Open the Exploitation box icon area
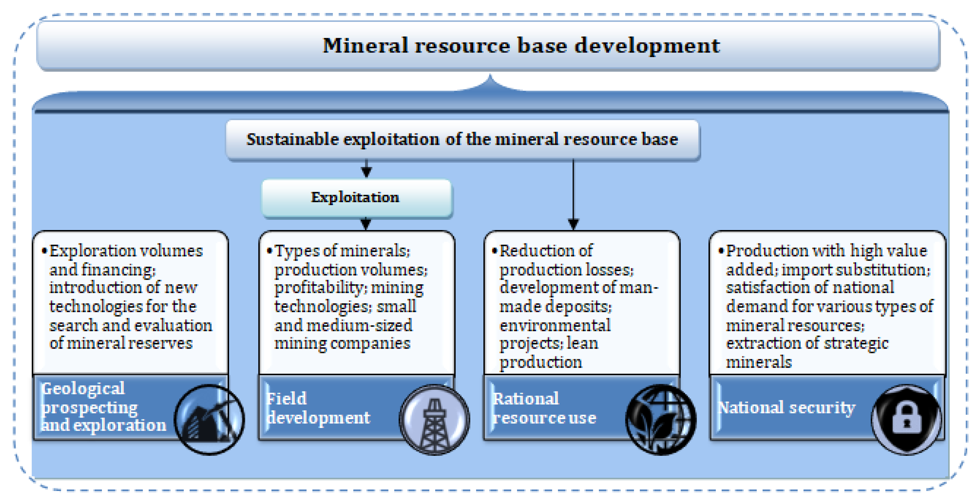The width and height of the screenshot is (980, 504). [358, 198]
